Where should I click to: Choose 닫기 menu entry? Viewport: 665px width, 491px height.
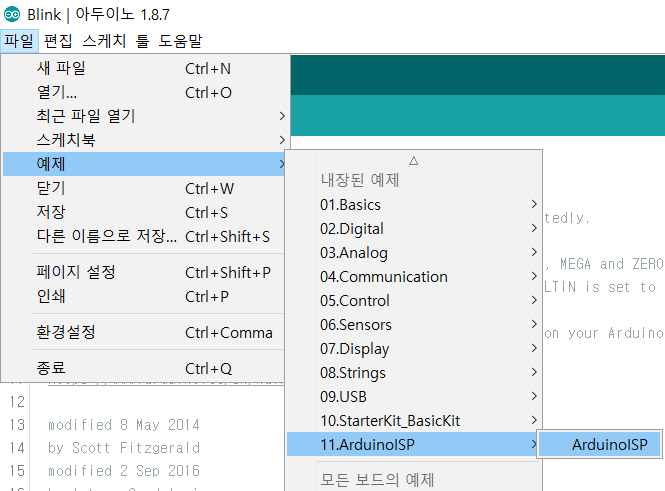point(143,188)
